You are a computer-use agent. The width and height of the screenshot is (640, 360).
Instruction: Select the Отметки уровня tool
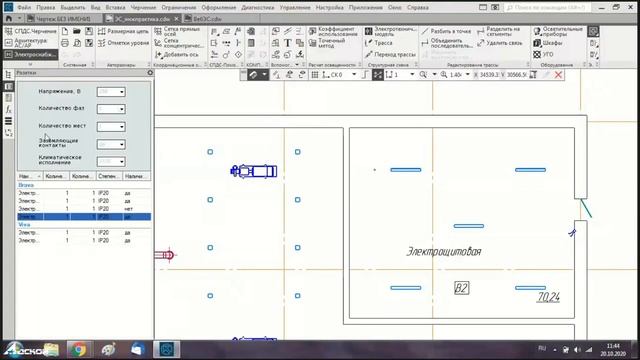click(123, 43)
